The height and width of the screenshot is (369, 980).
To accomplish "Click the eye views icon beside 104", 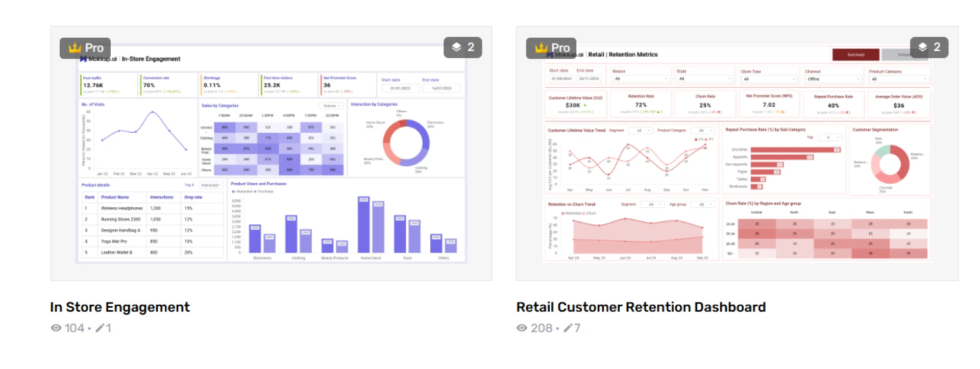I will [x=56, y=328].
